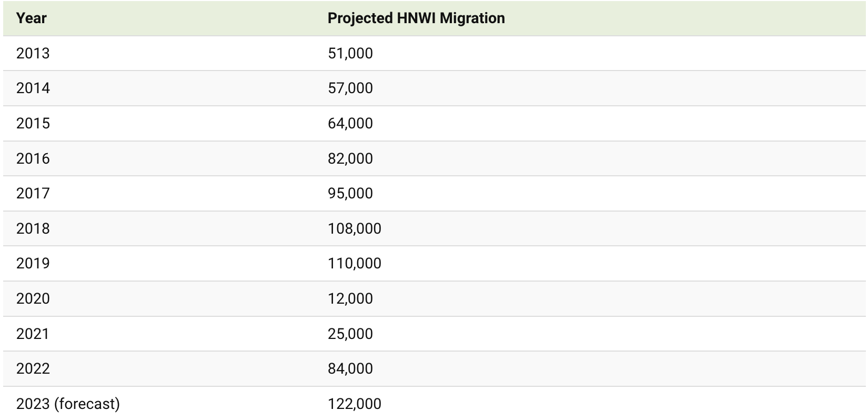Click the 2023 (forecast) row label
The height and width of the screenshot is (420, 868).
68,404
